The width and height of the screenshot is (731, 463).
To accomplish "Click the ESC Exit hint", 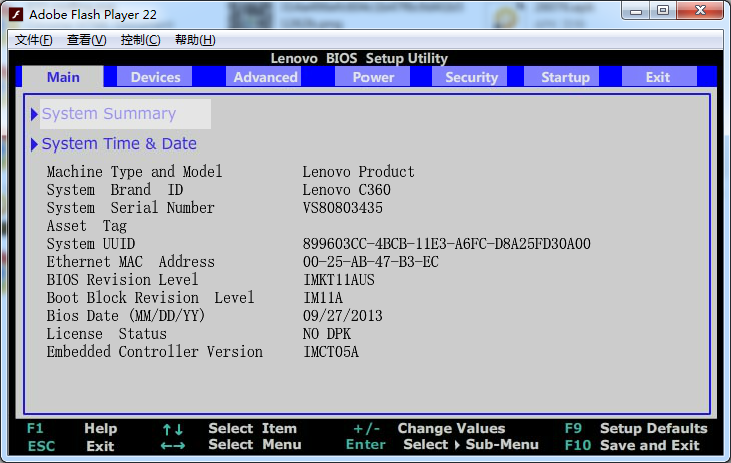I will click(70, 446).
